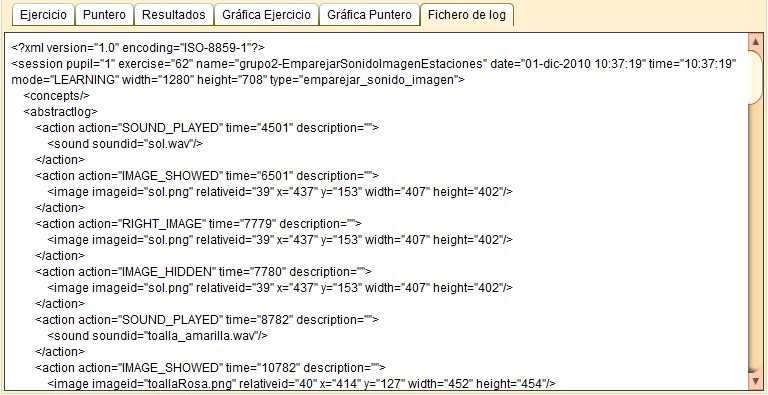
Task: Click the IMAGE_SHOWED action with time 10782
Action: 211,368
